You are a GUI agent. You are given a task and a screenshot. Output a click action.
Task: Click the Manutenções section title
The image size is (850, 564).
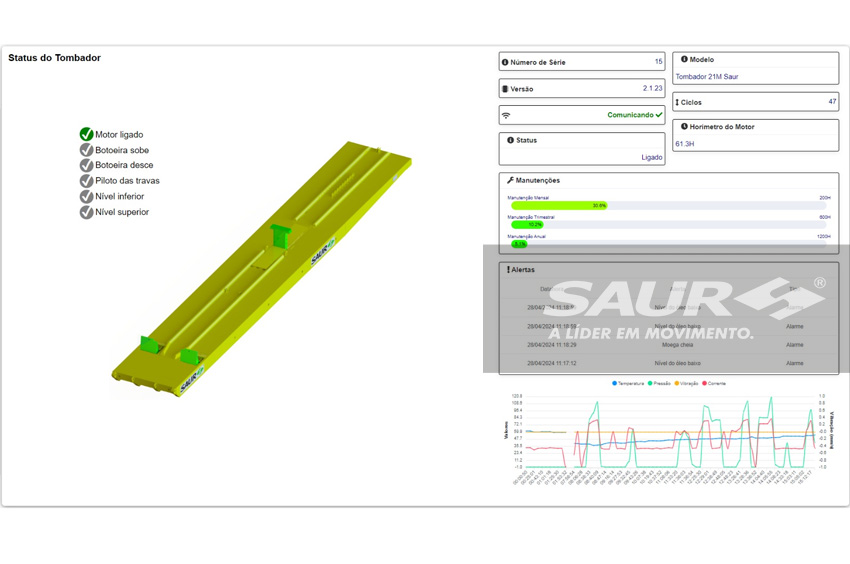tap(538, 180)
